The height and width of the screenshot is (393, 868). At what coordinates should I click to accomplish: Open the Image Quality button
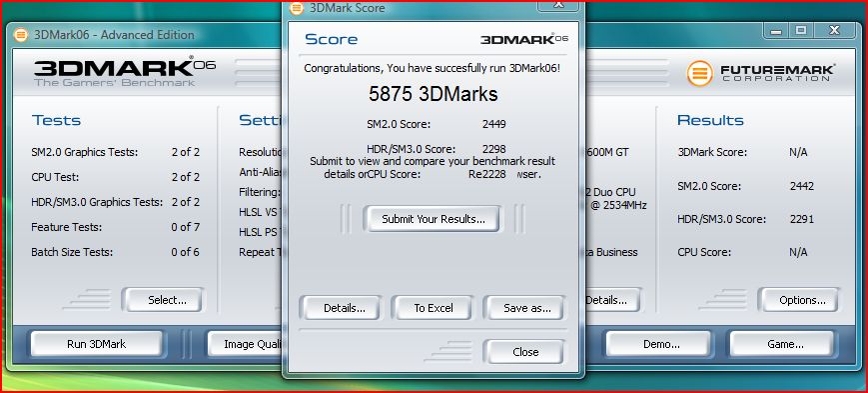pos(246,344)
